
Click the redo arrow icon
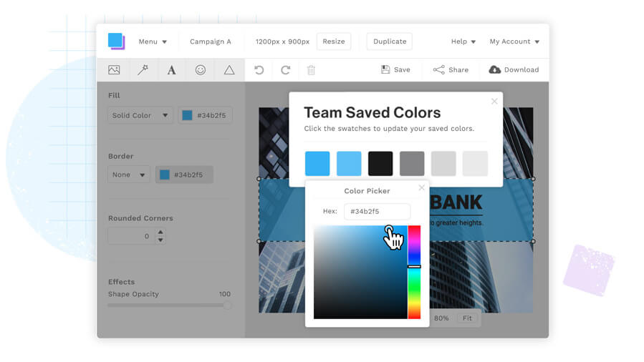pyautogui.click(x=285, y=70)
